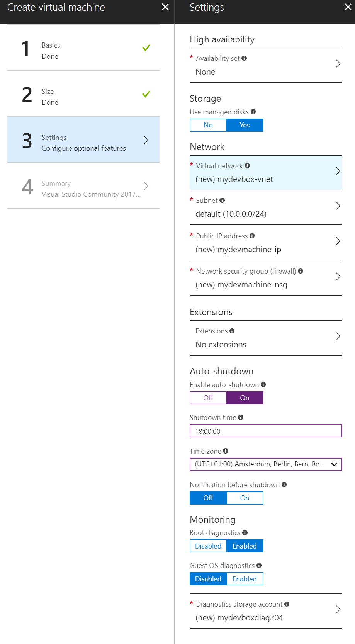The width and height of the screenshot is (355, 644).
Task: Turn auto-shutdown Off
Action: pyautogui.click(x=208, y=398)
